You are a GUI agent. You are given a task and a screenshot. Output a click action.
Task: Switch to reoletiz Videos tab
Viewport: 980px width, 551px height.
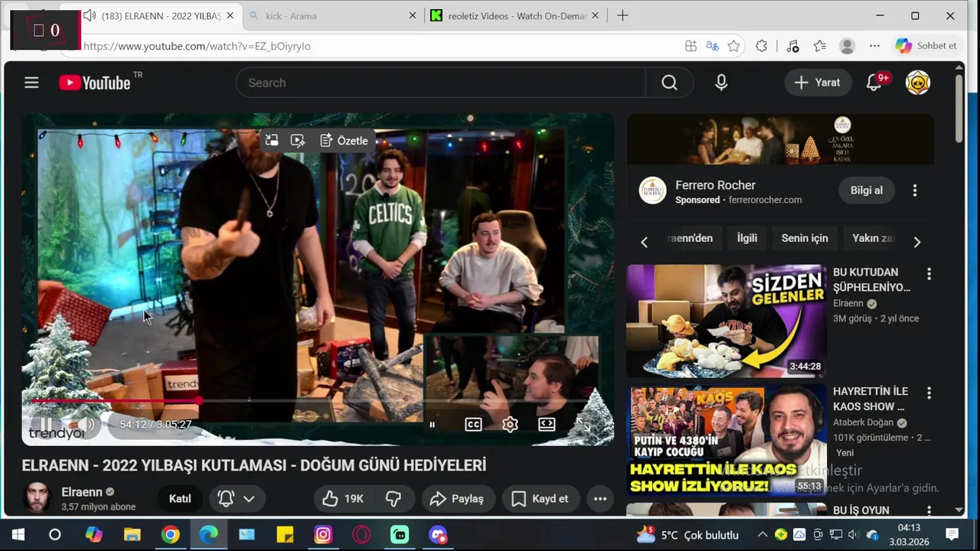pos(516,15)
